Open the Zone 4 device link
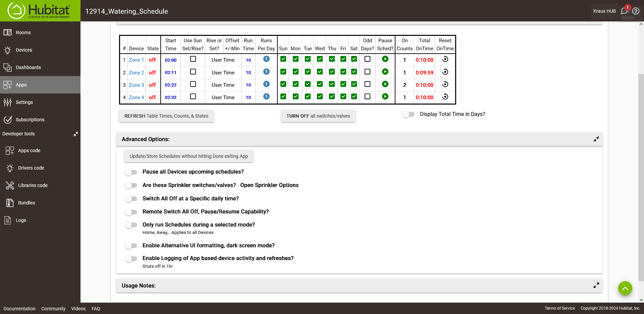Image resolution: width=644 pixels, height=314 pixels. point(136,98)
